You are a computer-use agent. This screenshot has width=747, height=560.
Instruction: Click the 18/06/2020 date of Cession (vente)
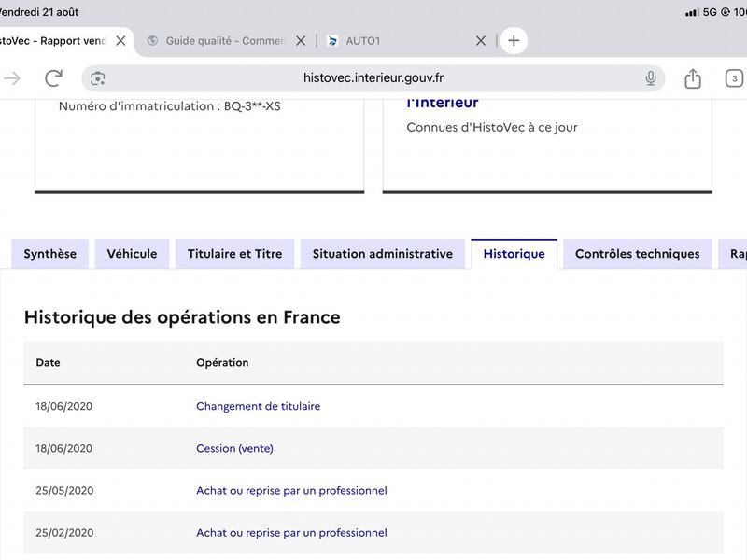click(63, 449)
